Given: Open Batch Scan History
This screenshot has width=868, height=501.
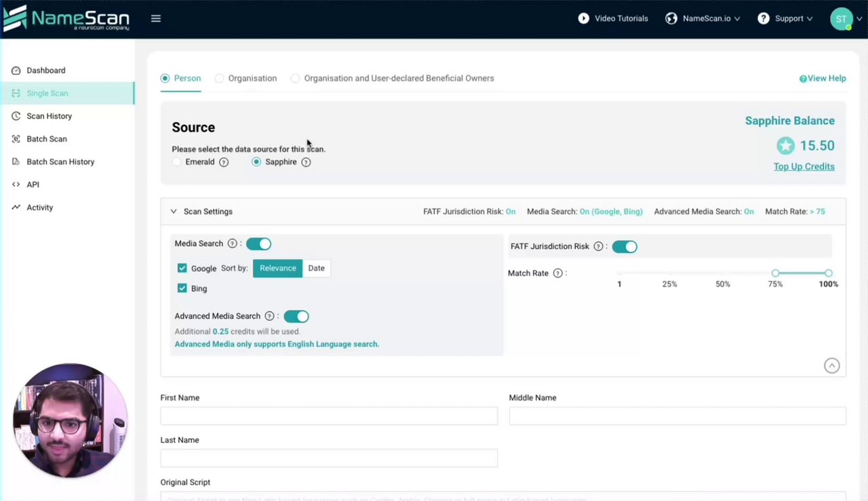Looking at the screenshot, I should tap(60, 162).
